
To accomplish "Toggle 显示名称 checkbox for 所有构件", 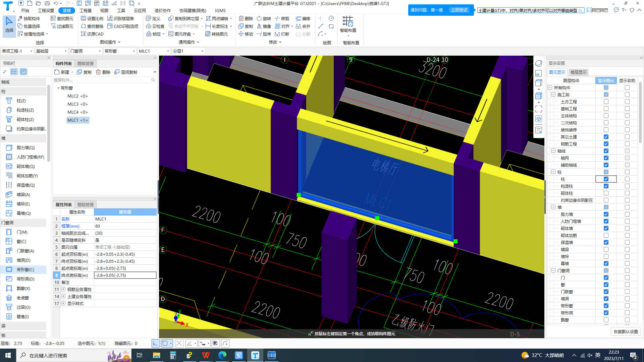I will 627,87.
